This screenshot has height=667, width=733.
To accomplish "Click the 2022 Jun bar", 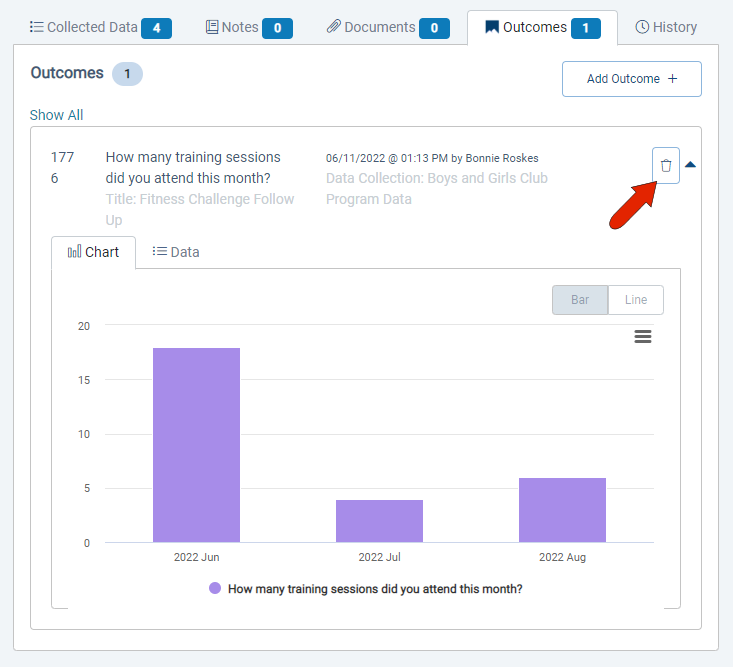I will coord(196,445).
